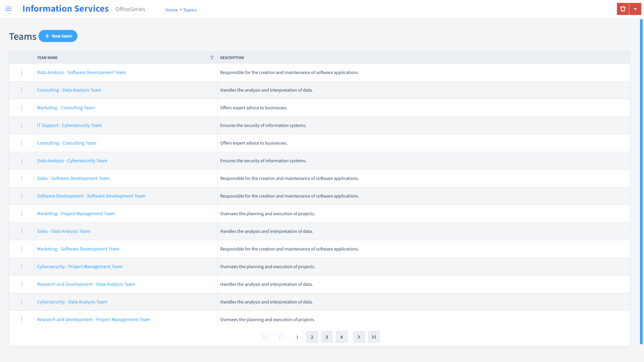Navigate to page 3 of teams list
The image size is (644, 362).
pos(327,337)
